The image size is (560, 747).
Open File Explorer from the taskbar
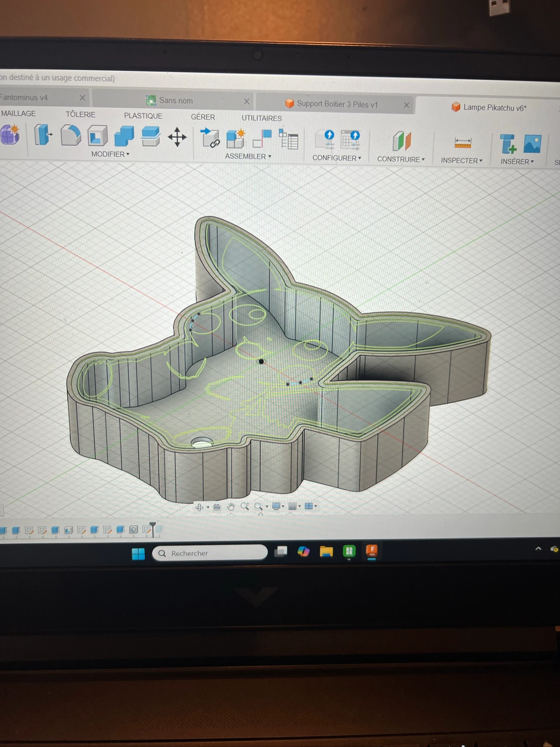coord(326,551)
